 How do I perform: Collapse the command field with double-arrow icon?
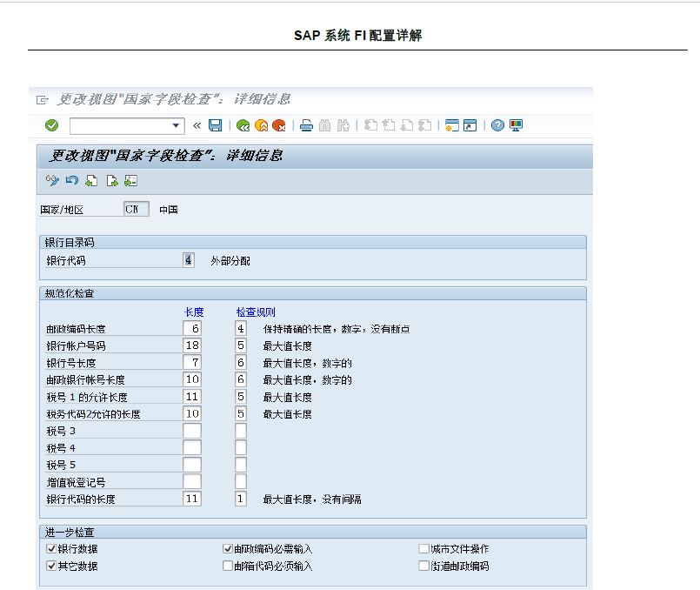tap(197, 125)
